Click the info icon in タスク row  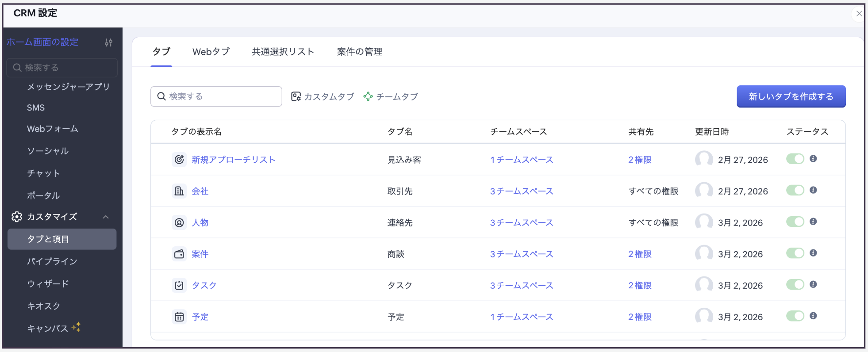813,284
